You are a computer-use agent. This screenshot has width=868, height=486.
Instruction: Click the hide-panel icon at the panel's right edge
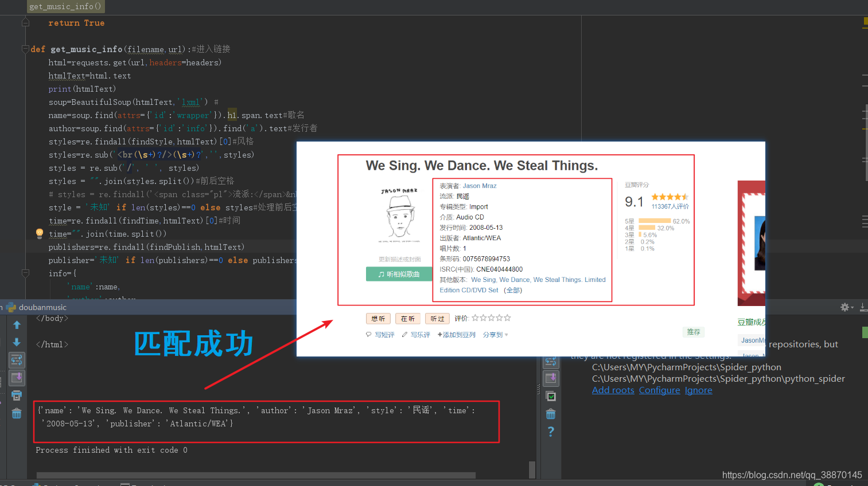coord(863,307)
